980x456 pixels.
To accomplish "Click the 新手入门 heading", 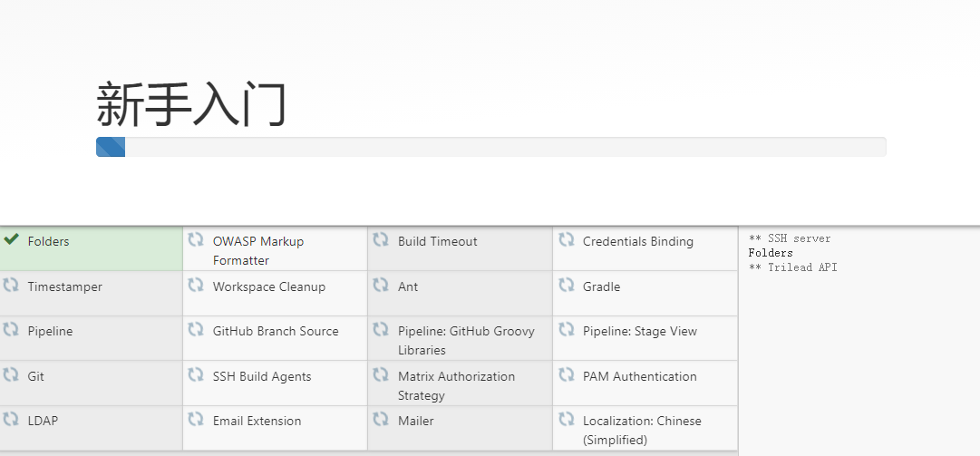I will tap(191, 104).
